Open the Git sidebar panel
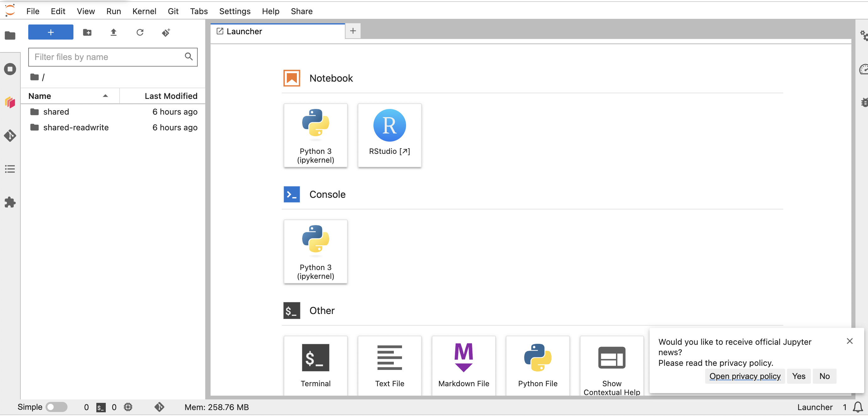Screen dimensions: 868x417 click(10, 136)
